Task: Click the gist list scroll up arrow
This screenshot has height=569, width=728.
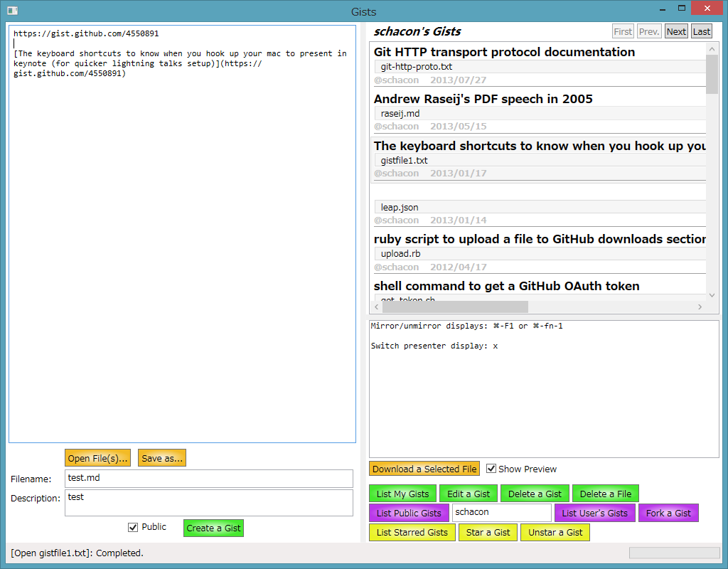Action: 712,48
